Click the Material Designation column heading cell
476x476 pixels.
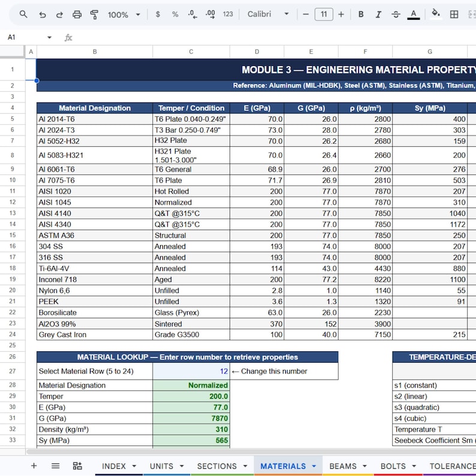point(95,108)
